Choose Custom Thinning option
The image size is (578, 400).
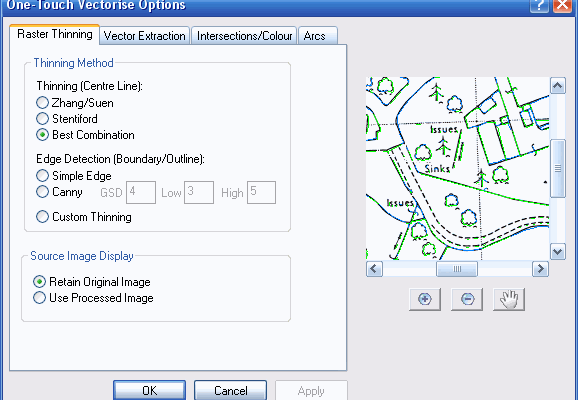pos(84,216)
